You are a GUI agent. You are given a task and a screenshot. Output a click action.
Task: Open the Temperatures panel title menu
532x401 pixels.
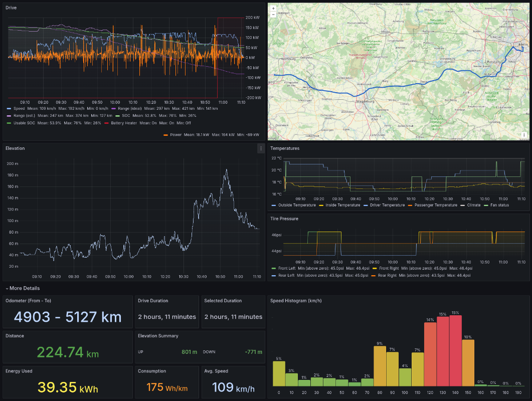284,148
